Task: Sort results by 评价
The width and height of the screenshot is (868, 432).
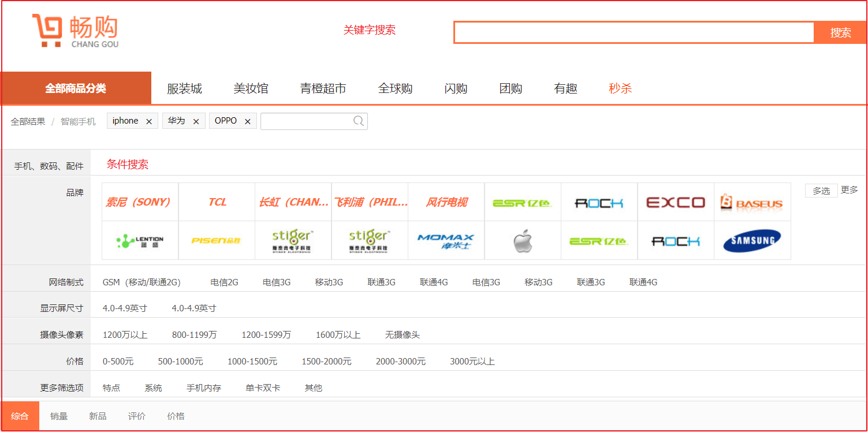Action: (x=137, y=416)
